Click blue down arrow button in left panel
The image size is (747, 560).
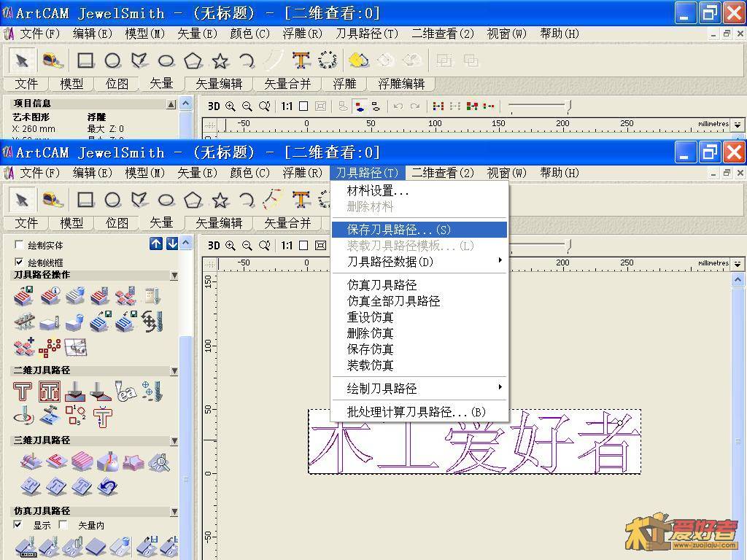[172, 244]
